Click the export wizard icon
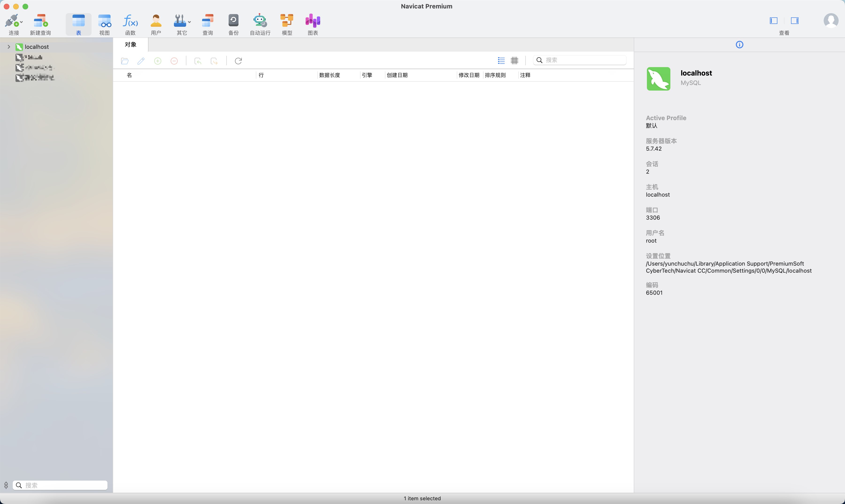The width and height of the screenshot is (845, 504). 214,61
